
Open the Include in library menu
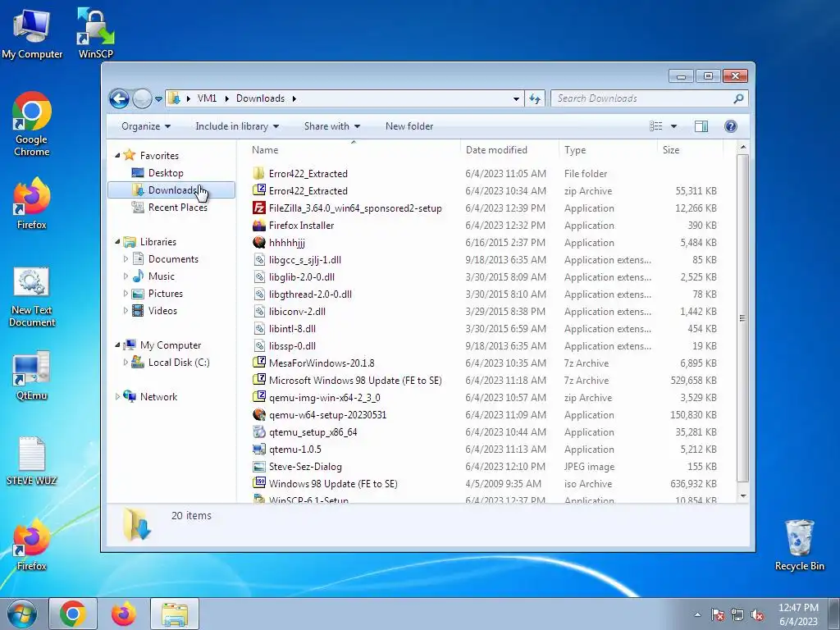point(237,126)
